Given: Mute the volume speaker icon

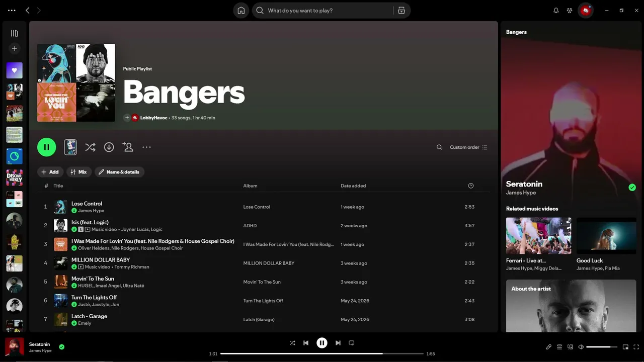Looking at the screenshot, I should 581,347.
